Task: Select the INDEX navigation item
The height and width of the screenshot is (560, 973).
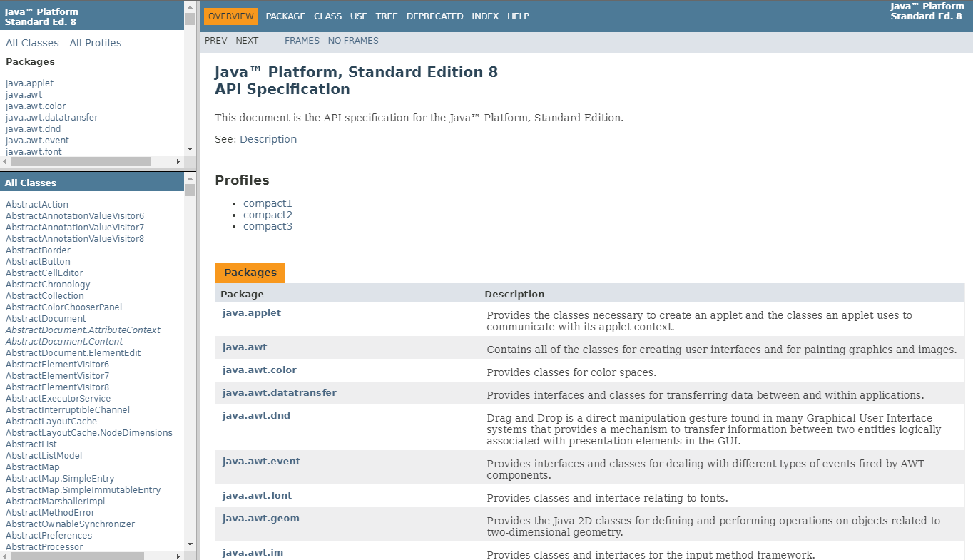Action: [x=485, y=16]
